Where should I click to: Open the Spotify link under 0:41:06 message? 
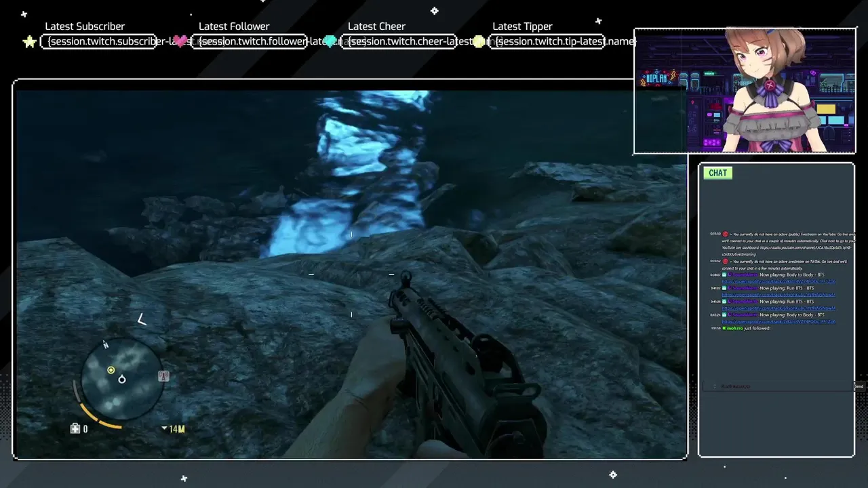pos(778,308)
